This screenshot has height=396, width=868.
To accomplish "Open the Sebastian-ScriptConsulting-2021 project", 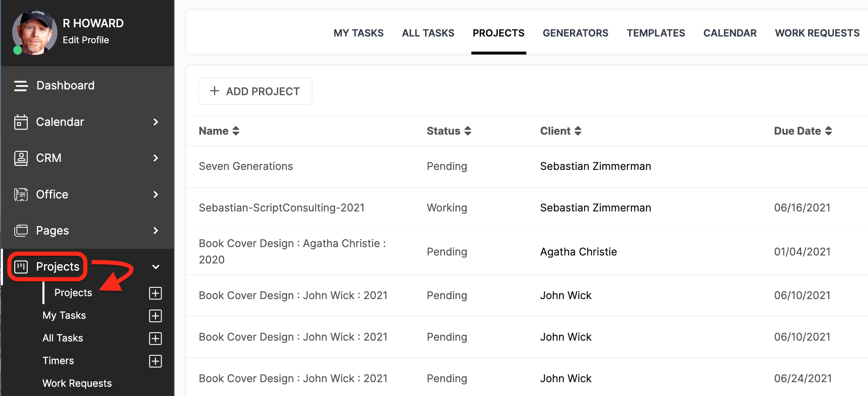I will (282, 208).
